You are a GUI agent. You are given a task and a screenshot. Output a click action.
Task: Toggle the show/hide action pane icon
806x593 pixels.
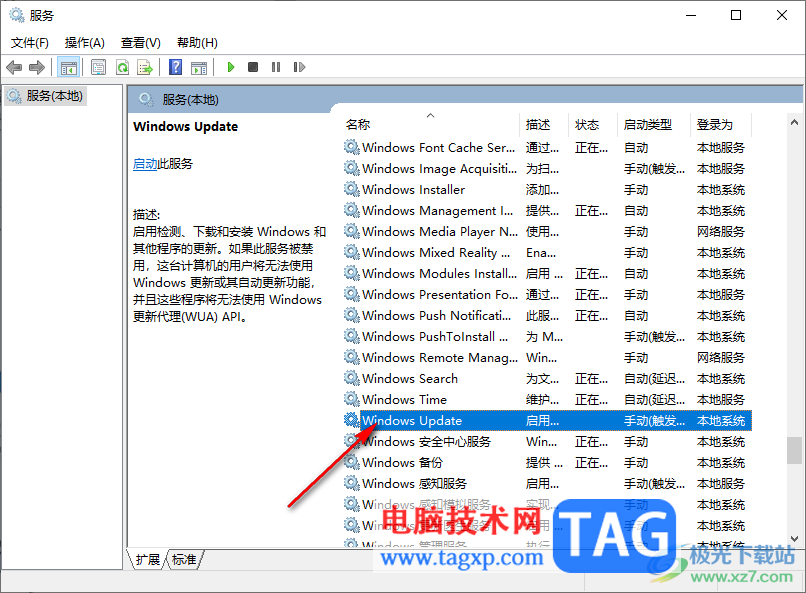[x=199, y=67]
